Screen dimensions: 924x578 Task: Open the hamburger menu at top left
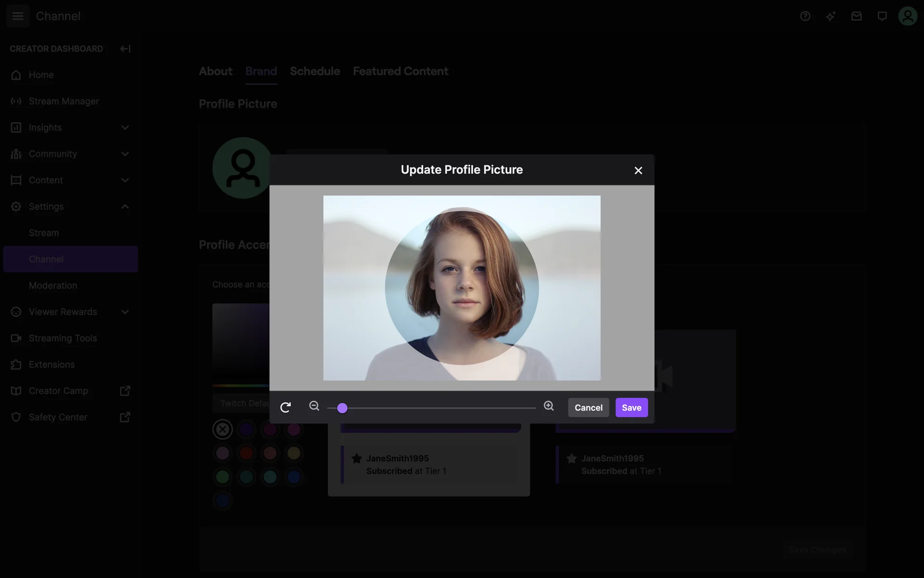tap(18, 16)
